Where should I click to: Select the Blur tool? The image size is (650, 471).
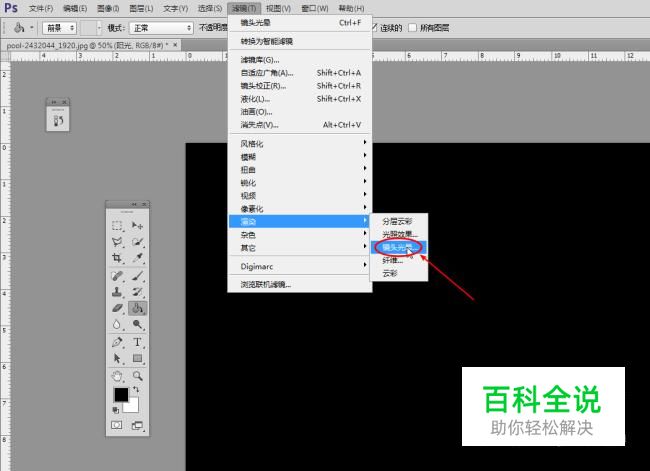tap(117, 324)
